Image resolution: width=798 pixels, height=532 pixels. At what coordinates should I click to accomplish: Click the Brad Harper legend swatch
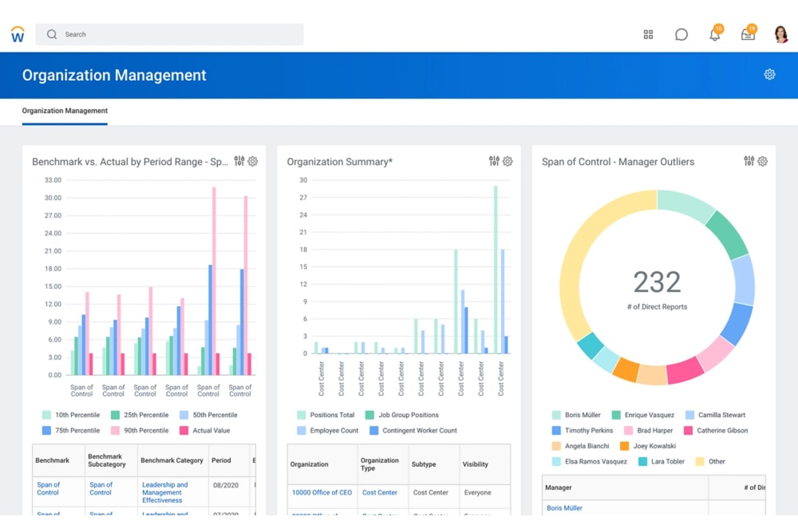click(x=629, y=431)
